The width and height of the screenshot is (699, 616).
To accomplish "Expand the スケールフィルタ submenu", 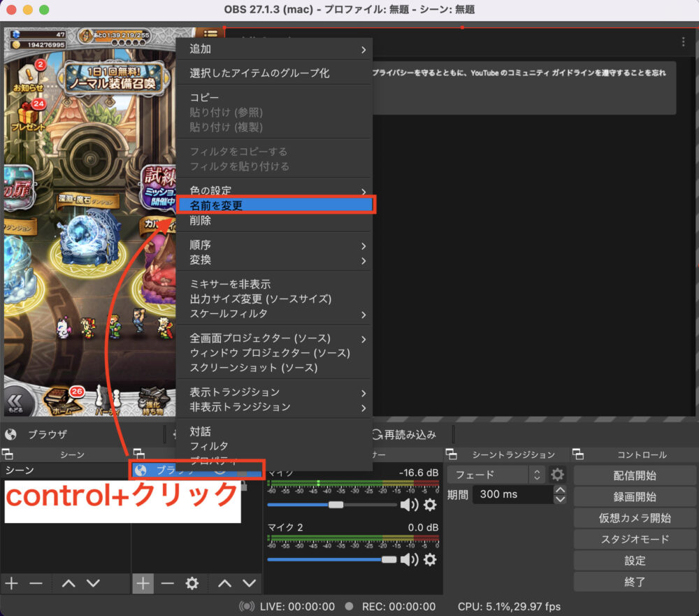I will pyautogui.click(x=275, y=313).
